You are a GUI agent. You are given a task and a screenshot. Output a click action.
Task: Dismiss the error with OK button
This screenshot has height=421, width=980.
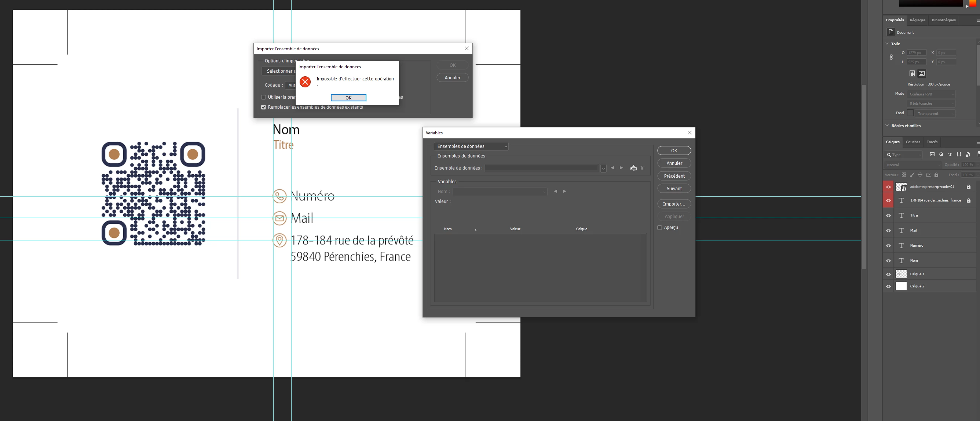point(348,98)
